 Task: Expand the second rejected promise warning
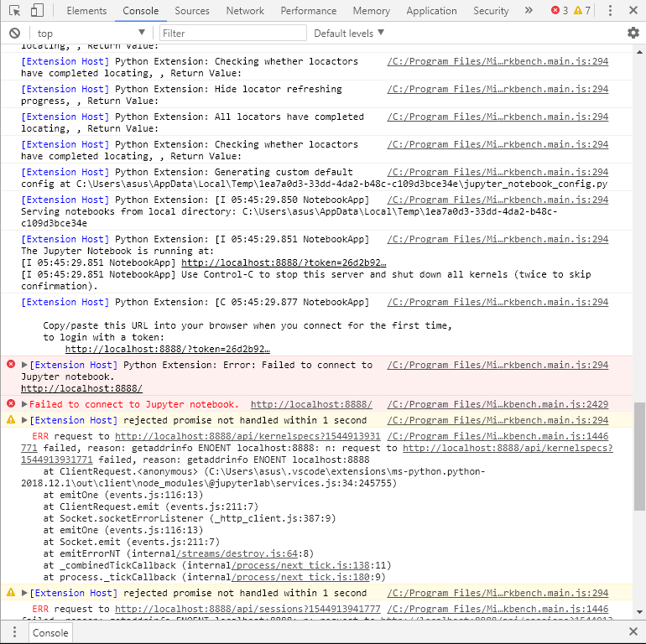[24, 593]
